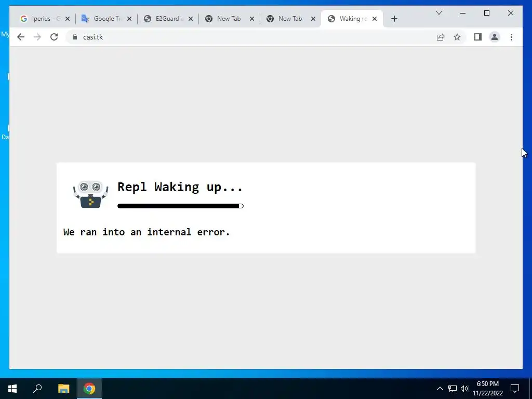Open the Chrome three-dot menu

(x=511, y=37)
